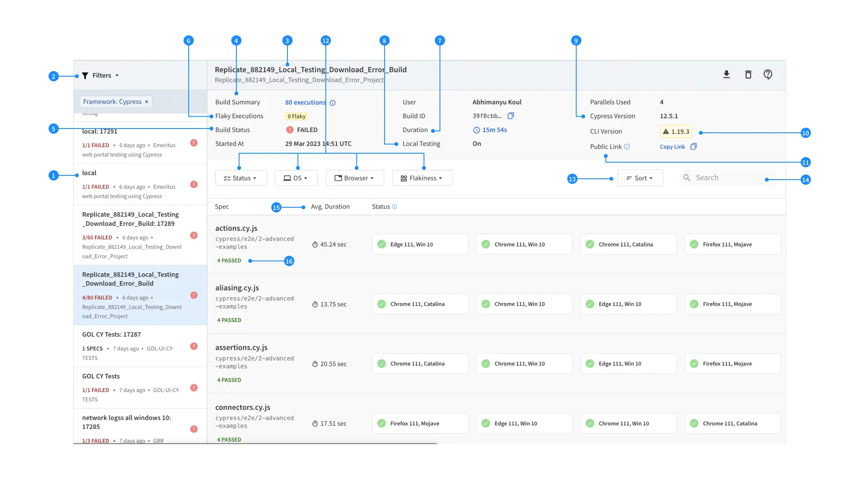Click the 80 executions link

(x=305, y=103)
